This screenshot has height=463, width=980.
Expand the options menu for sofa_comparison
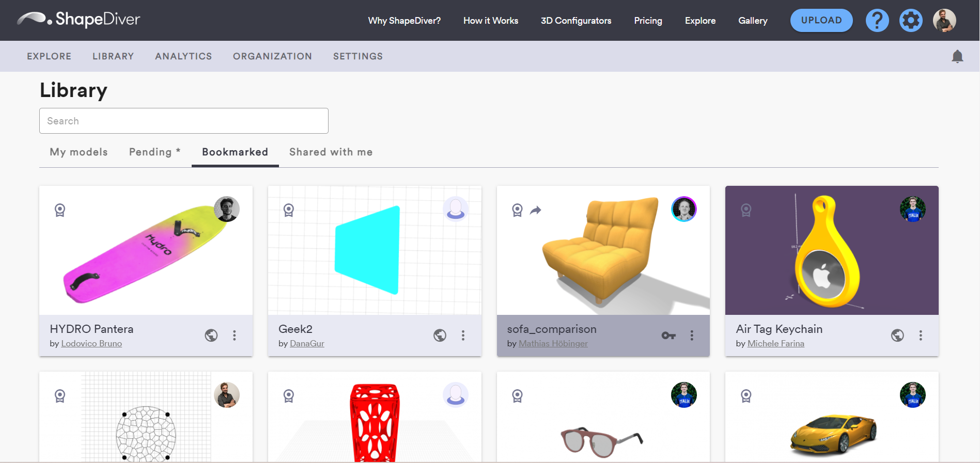692,336
